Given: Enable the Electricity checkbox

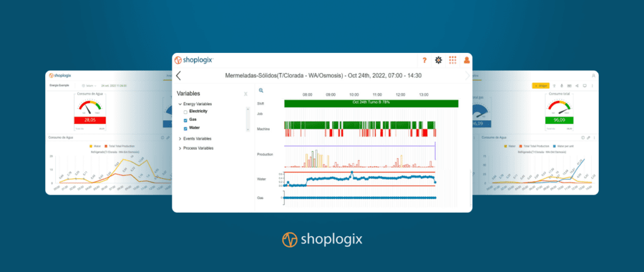Looking at the screenshot, I should (x=186, y=111).
